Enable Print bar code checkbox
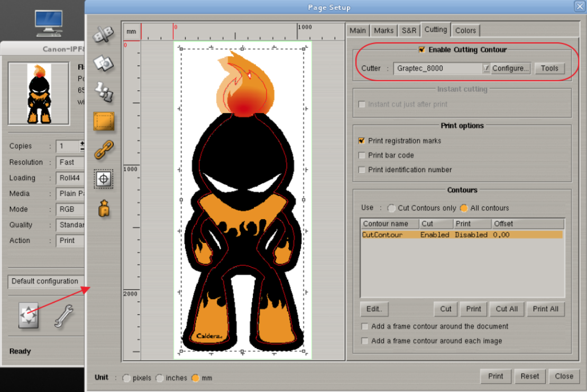The height and width of the screenshot is (392, 587). click(362, 155)
